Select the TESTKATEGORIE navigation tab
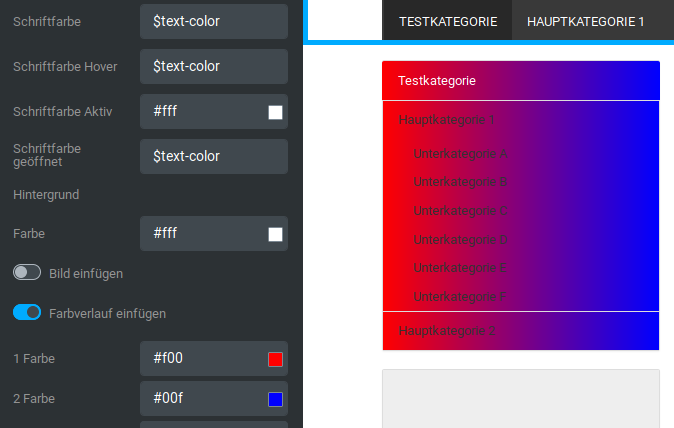This screenshot has height=428, width=674. pyautogui.click(x=447, y=21)
